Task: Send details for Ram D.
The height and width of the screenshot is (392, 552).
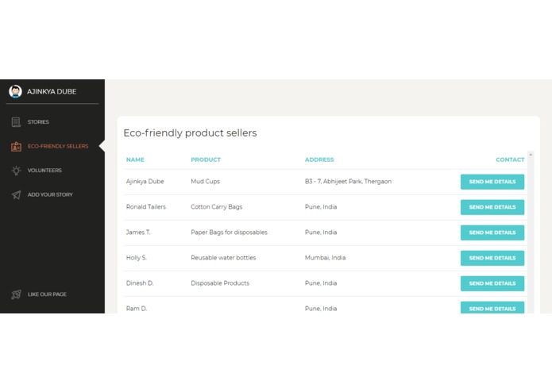Action: pyautogui.click(x=492, y=308)
